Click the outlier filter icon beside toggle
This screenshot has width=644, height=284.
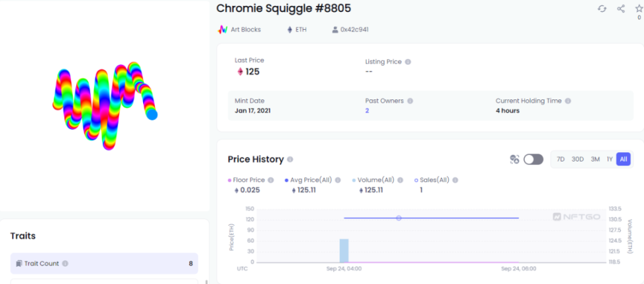pos(515,160)
